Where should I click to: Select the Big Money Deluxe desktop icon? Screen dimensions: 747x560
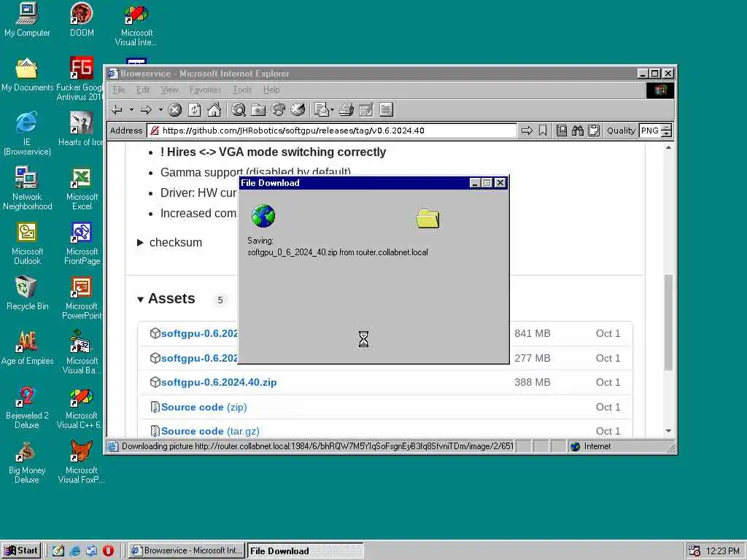pyautogui.click(x=27, y=462)
